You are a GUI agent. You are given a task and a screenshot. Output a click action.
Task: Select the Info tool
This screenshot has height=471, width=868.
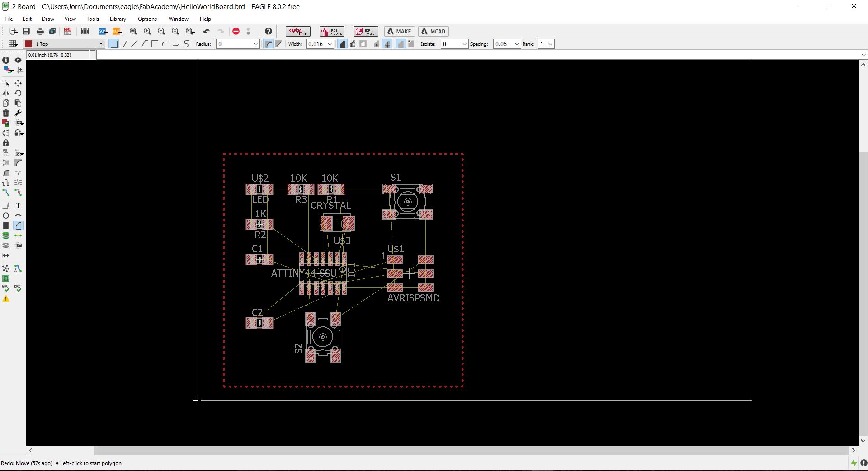(x=6, y=60)
